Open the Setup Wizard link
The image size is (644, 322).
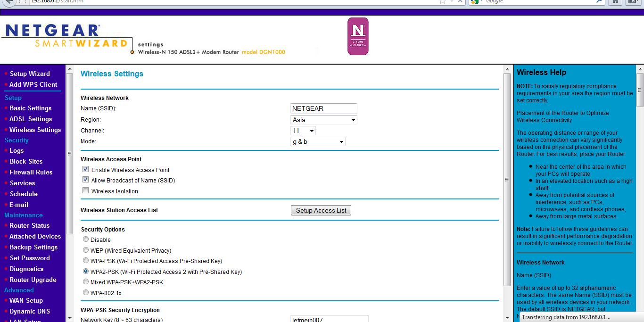tap(29, 74)
